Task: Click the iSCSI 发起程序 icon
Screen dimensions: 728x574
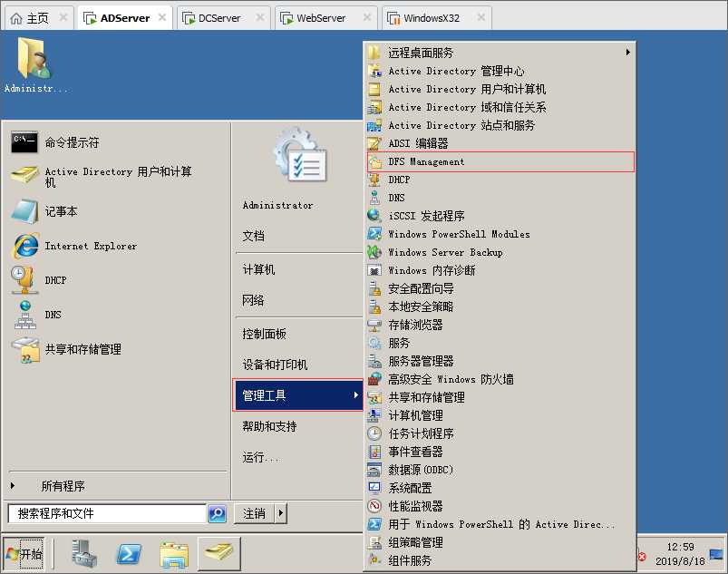Action: (x=374, y=216)
